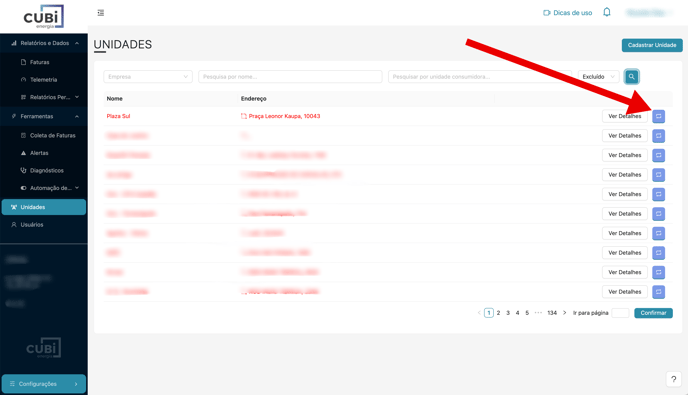Go to page 3
This screenshot has height=395, width=688.
point(508,313)
